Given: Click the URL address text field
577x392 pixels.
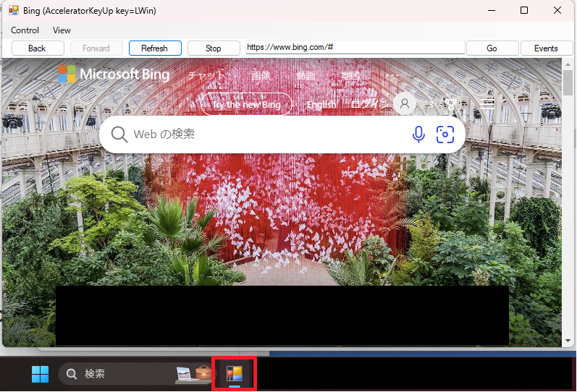Looking at the screenshot, I should [355, 47].
